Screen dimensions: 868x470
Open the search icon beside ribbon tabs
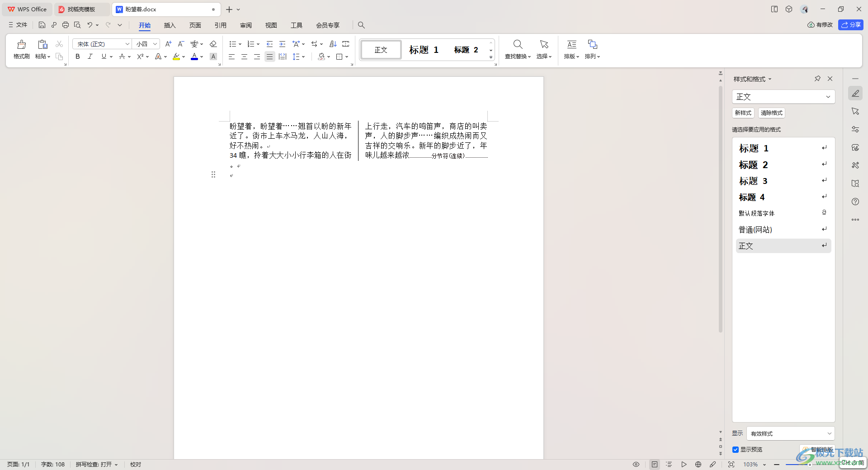pos(361,25)
